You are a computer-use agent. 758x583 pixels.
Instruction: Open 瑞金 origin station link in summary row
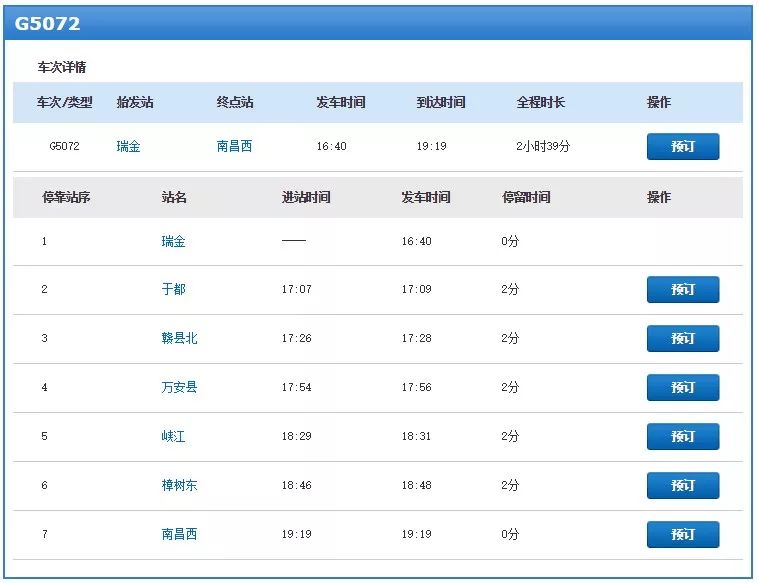coord(128,146)
